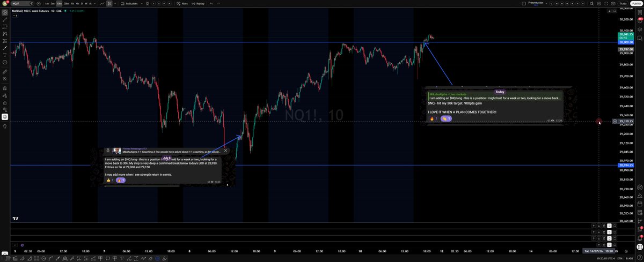Open the indicator templates grid icon
This screenshot has height=262, width=644.
[147, 3]
